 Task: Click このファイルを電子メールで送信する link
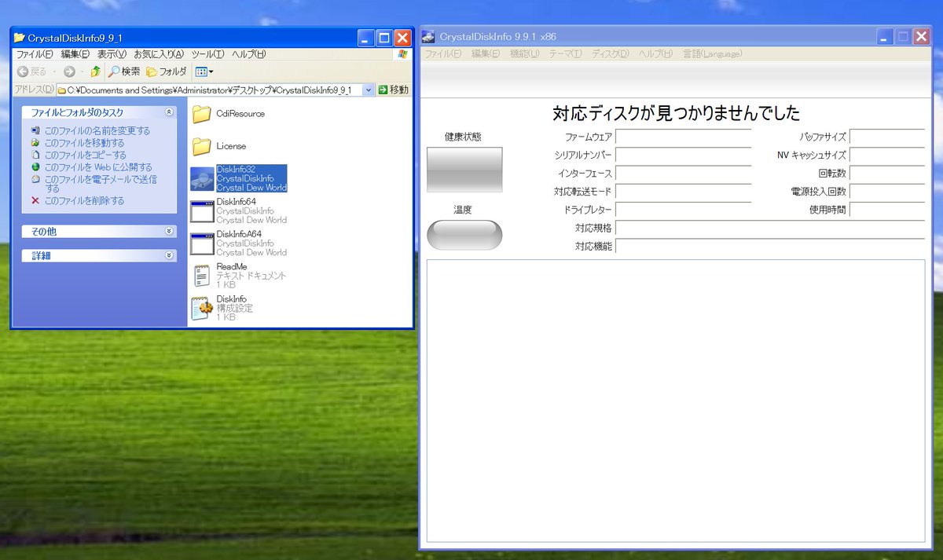point(101,184)
